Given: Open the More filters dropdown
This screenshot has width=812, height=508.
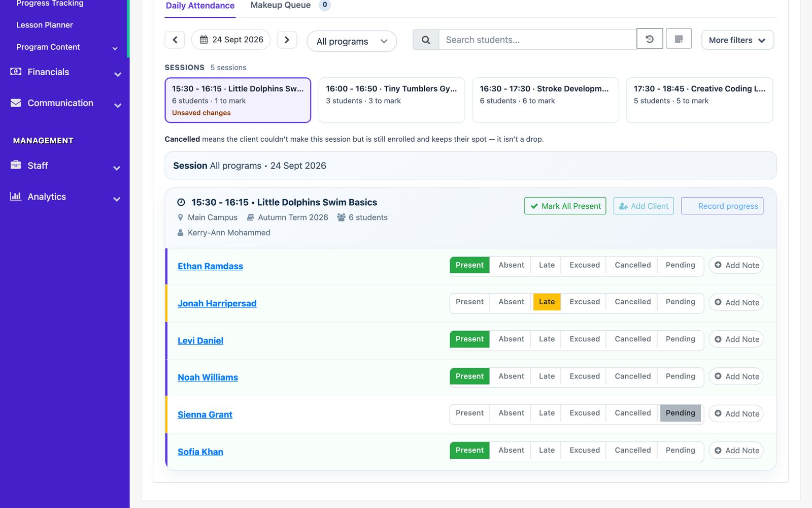Looking at the screenshot, I should click(737, 40).
